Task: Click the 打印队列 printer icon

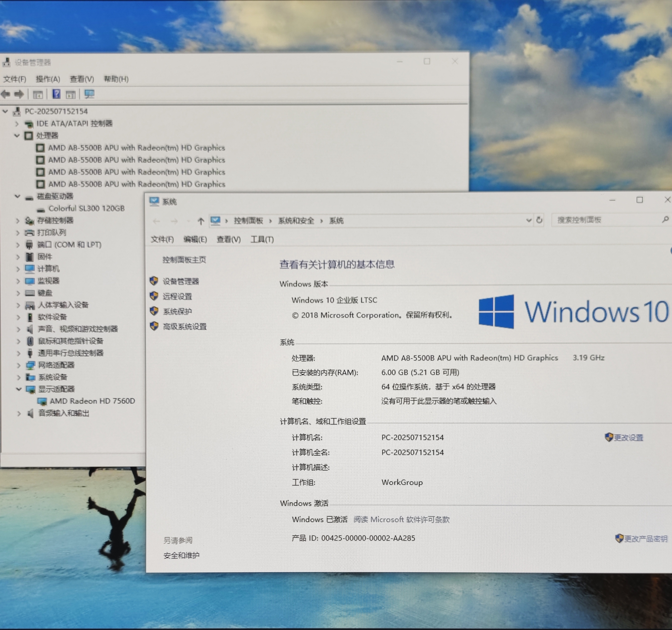Action: point(30,233)
